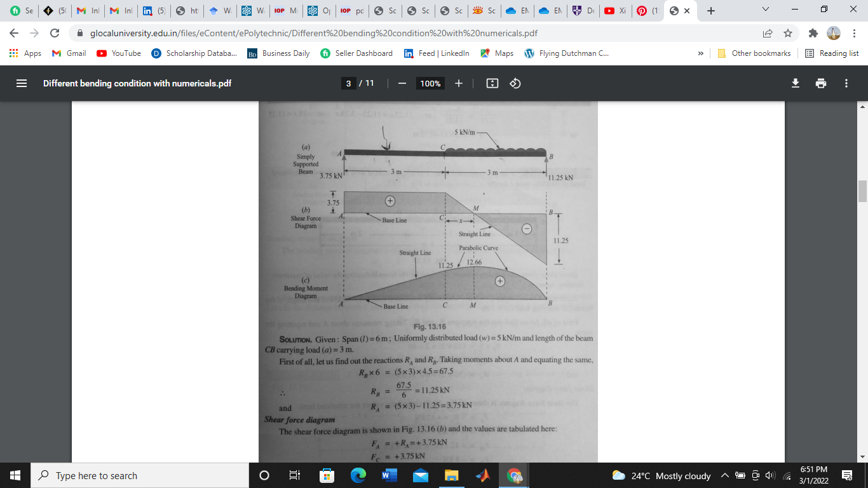
Task: Open a new browser tab
Action: 711,11
